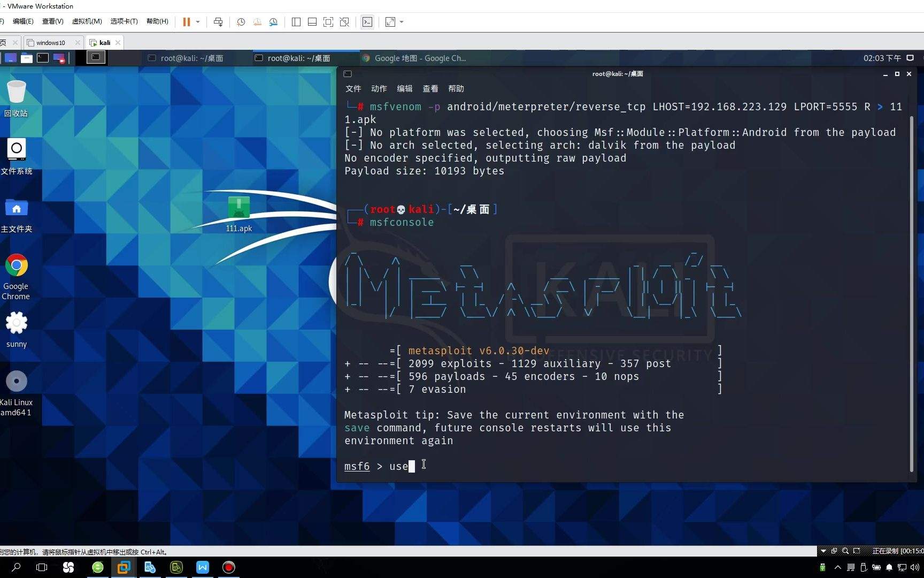Screen dimensions: 924x578
Task: Open the 主文件夹 home folder desktop icon
Action: [16, 215]
